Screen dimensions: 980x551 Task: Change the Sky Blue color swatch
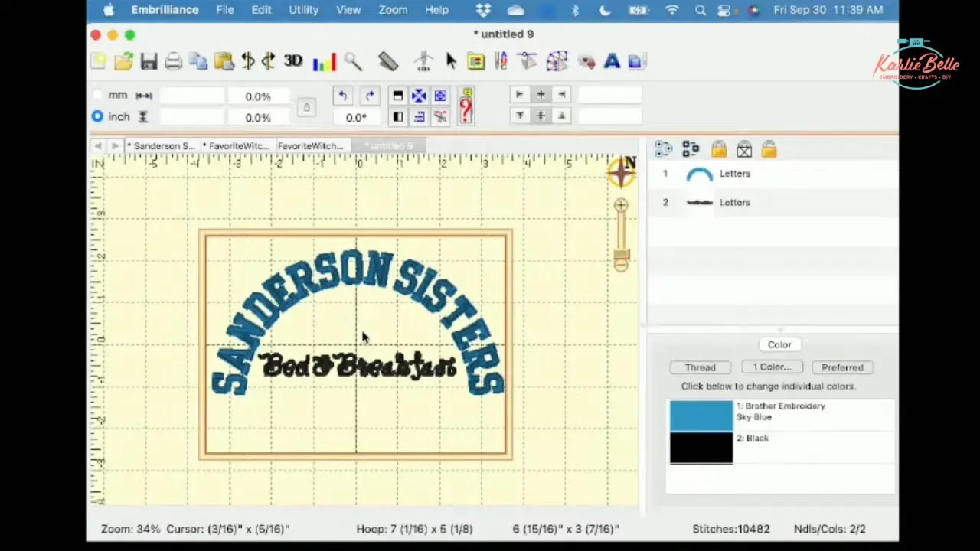[x=701, y=416]
